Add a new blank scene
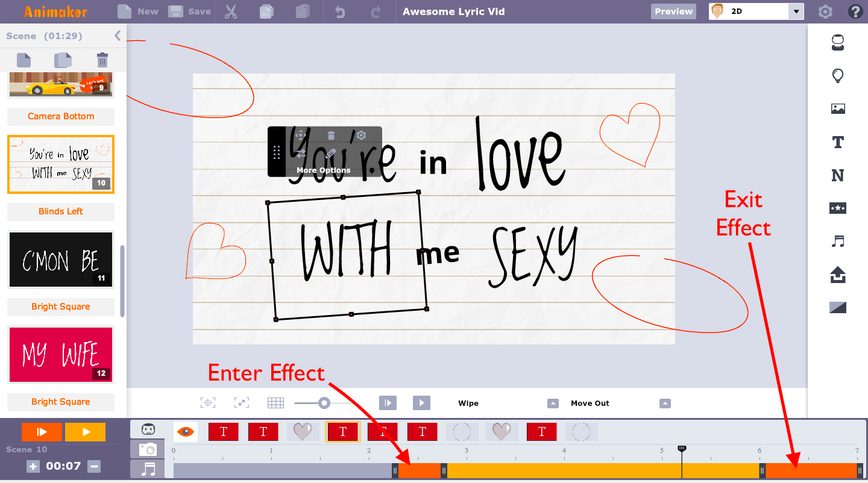This screenshot has height=483, width=868. tap(24, 60)
